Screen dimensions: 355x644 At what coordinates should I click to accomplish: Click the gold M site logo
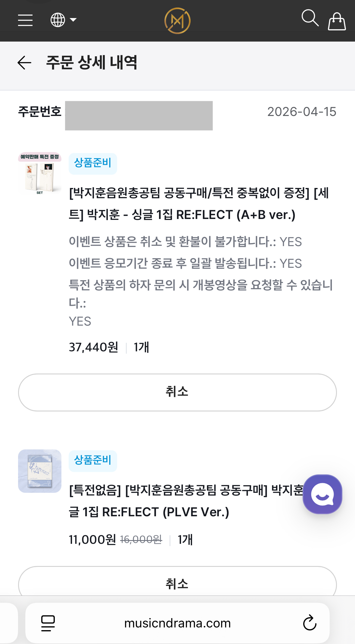177,21
